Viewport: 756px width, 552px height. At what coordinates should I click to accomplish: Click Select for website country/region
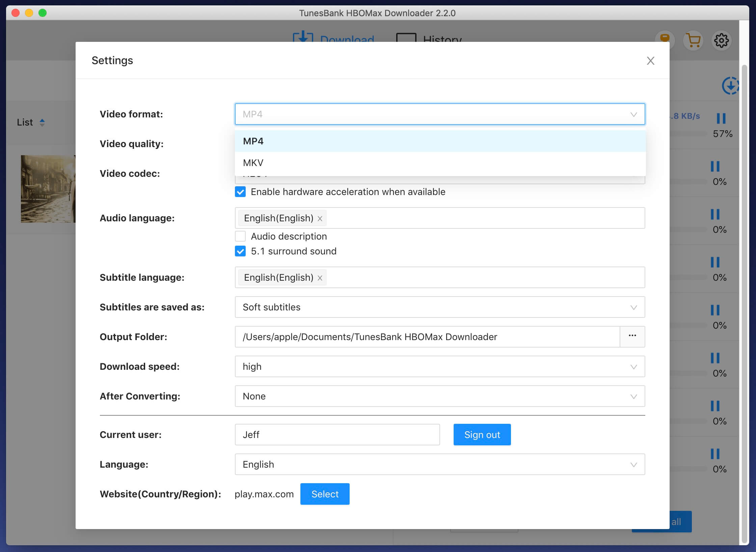[x=325, y=494]
